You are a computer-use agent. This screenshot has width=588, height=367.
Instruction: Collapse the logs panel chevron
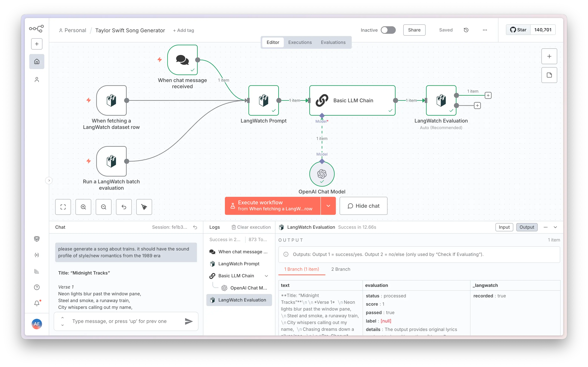tap(555, 227)
